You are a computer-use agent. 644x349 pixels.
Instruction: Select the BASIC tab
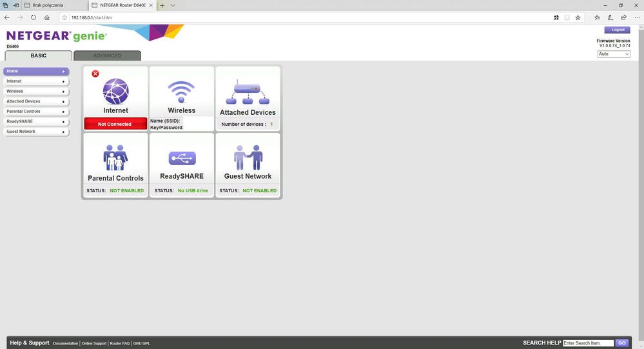(38, 56)
